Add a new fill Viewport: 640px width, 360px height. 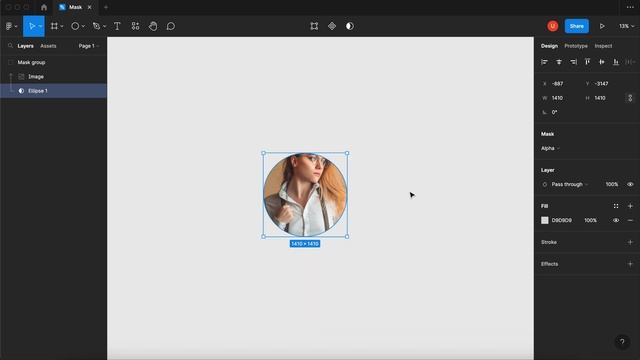(x=630, y=206)
